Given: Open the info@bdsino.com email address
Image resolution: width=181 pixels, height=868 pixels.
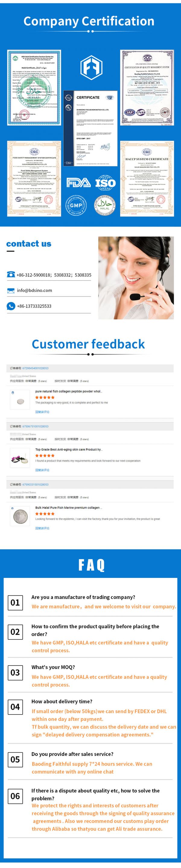Looking at the screenshot, I should [34, 290].
